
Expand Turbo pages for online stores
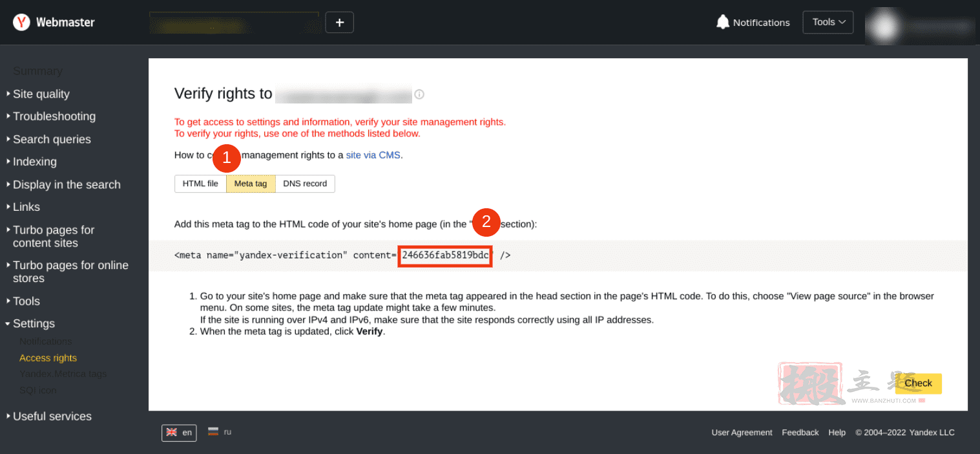click(70, 272)
